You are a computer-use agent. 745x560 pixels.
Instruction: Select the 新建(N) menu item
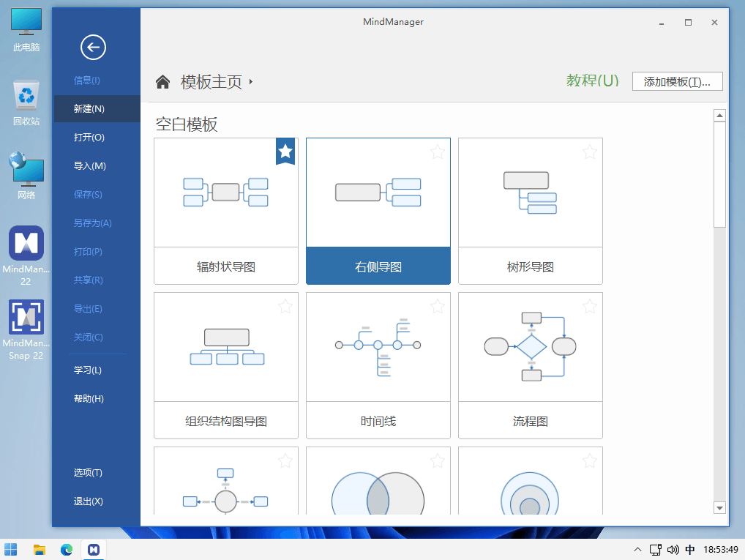[97, 109]
